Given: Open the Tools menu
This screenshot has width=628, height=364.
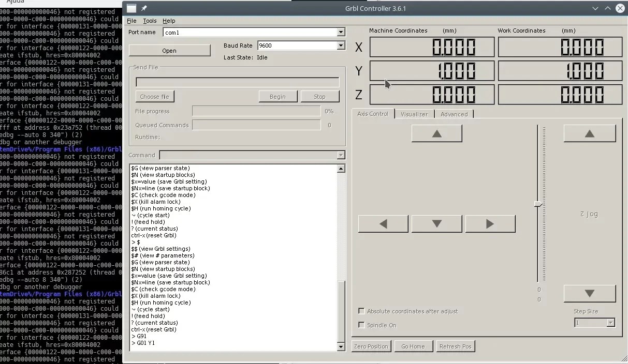Looking at the screenshot, I should (x=150, y=21).
